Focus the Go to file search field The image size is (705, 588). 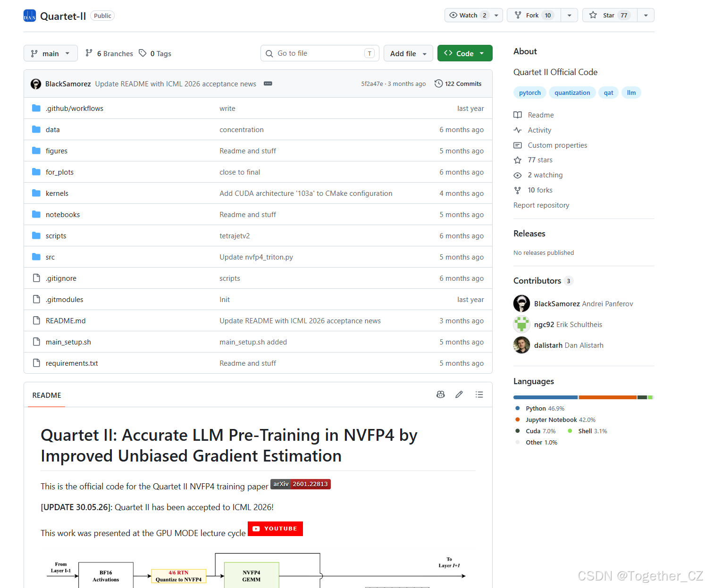320,53
